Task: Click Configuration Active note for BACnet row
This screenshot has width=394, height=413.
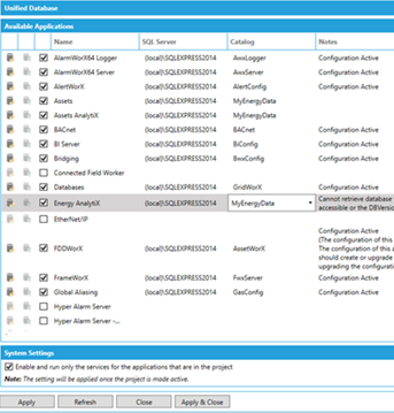Action: [348, 130]
